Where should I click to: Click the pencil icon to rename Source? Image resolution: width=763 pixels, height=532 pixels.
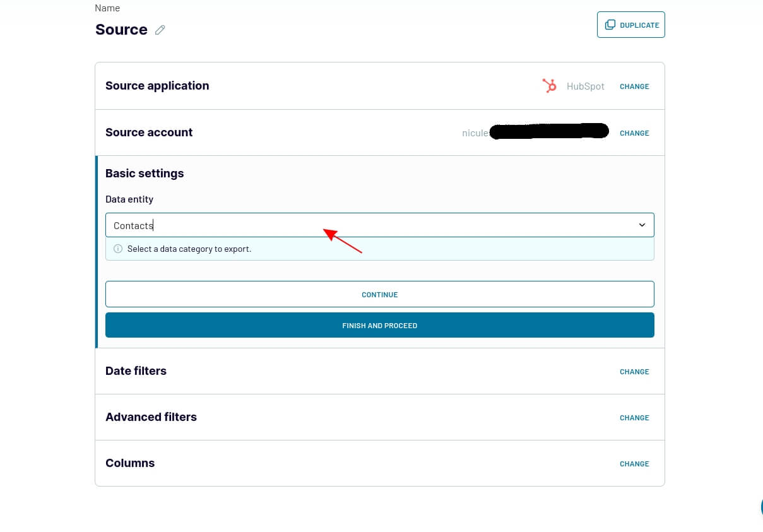[x=160, y=30]
